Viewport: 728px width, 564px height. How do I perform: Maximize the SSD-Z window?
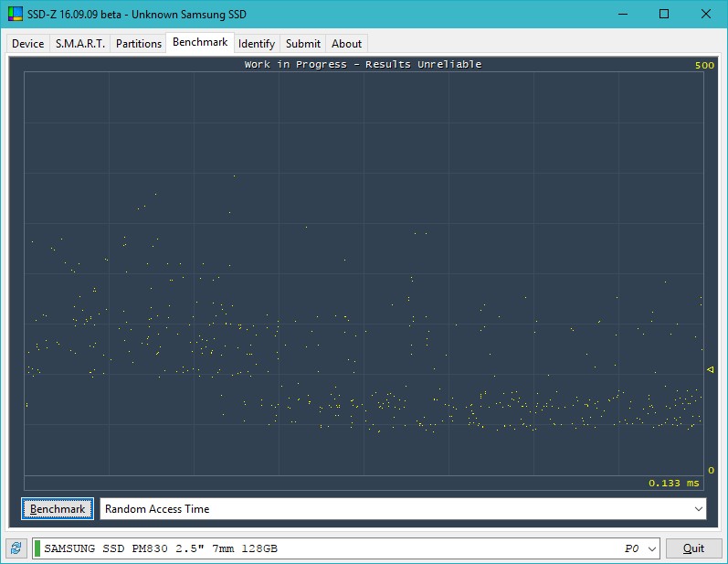664,14
